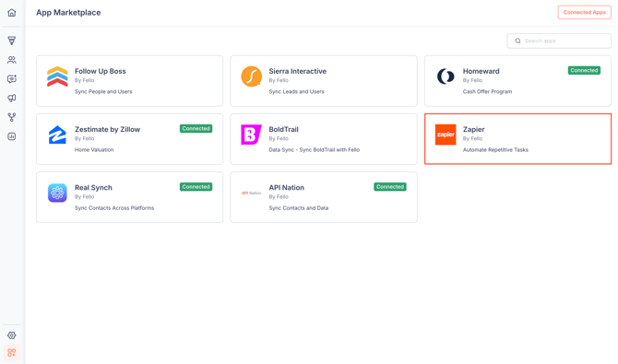The width and height of the screenshot is (618, 364).
Task: Open the megaphone campaigns icon in sidebar
Action: coord(12,98)
